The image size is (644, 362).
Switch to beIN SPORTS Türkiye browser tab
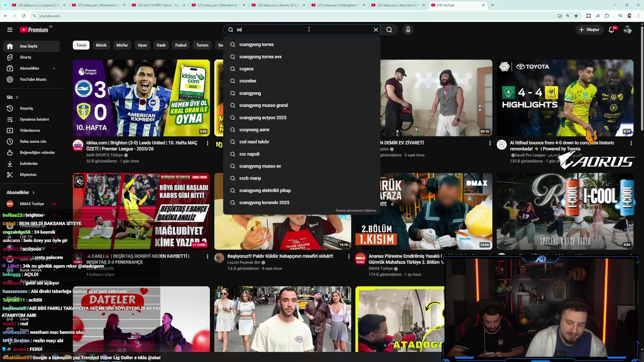point(158,5)
